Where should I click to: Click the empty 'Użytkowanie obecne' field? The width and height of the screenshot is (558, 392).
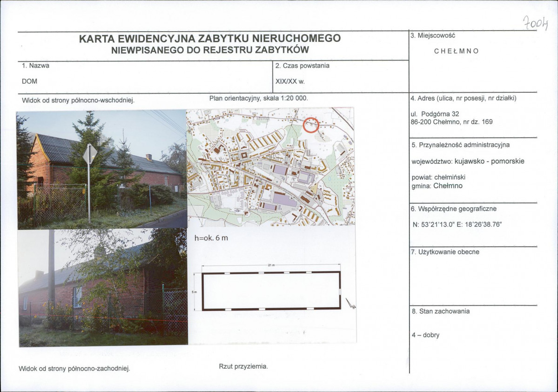click(473, 279)
